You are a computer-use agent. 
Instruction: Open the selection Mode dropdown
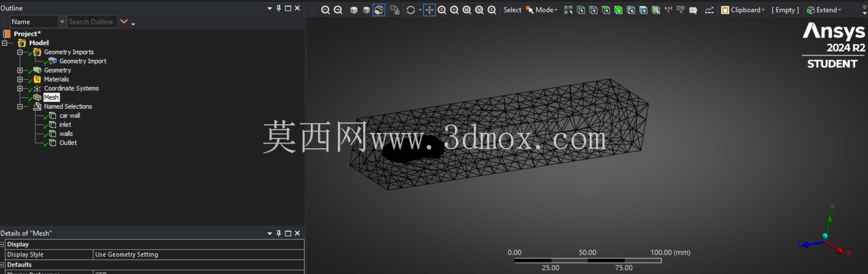pyautogui.click(x=542, y=10)
